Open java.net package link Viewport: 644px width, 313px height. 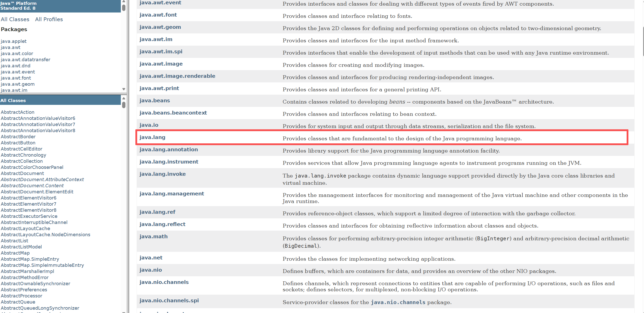click(x=151, y=258)
